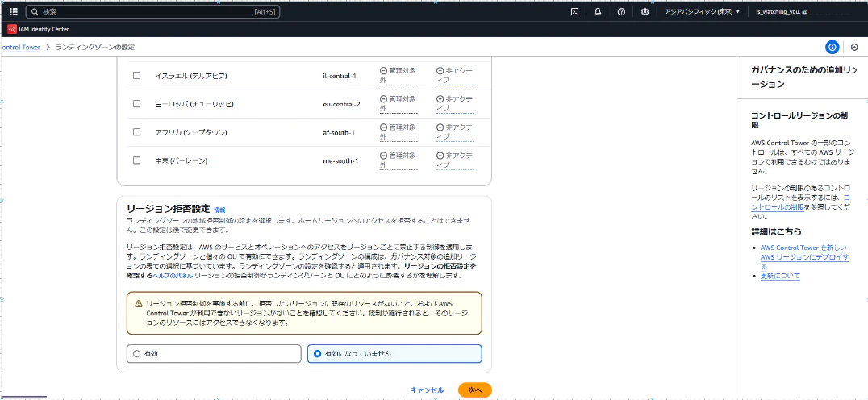This screenshot has height=400, width=868.
Task: Click the warning triangle icon in alert
Action: click(x=138, y=304)
